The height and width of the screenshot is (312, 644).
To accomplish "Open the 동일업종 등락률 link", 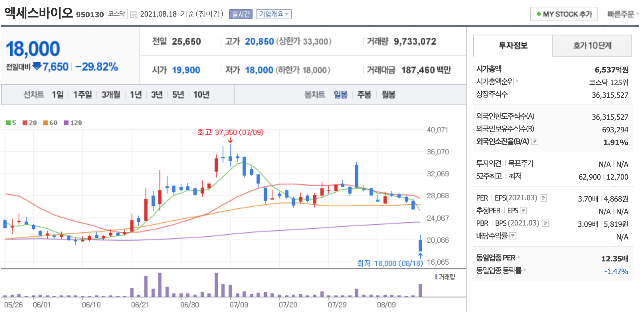I will click(501, 270).
